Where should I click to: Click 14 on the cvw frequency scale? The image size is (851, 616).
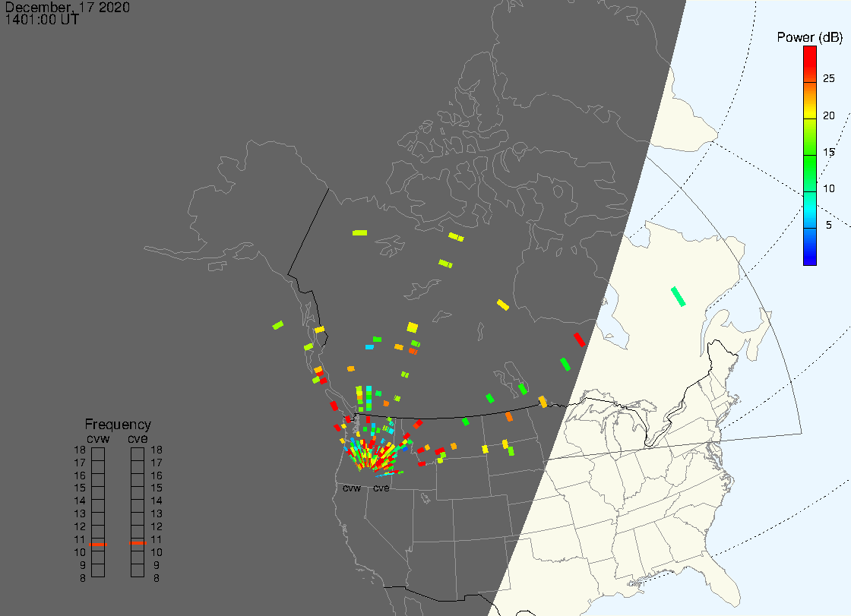pos(80,501)
